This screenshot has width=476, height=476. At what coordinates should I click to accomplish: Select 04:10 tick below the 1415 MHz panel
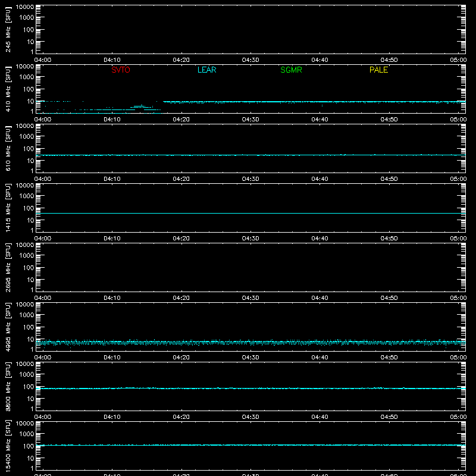click(112, 239)
